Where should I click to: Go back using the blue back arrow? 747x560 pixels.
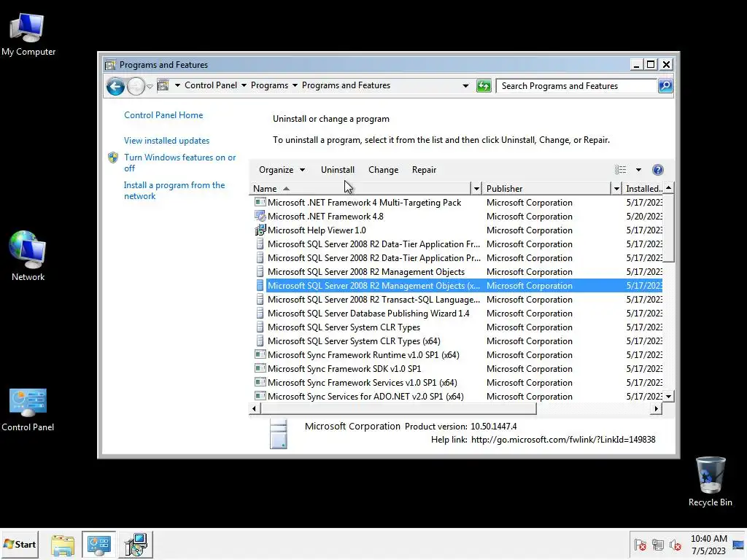click(115, 86)
